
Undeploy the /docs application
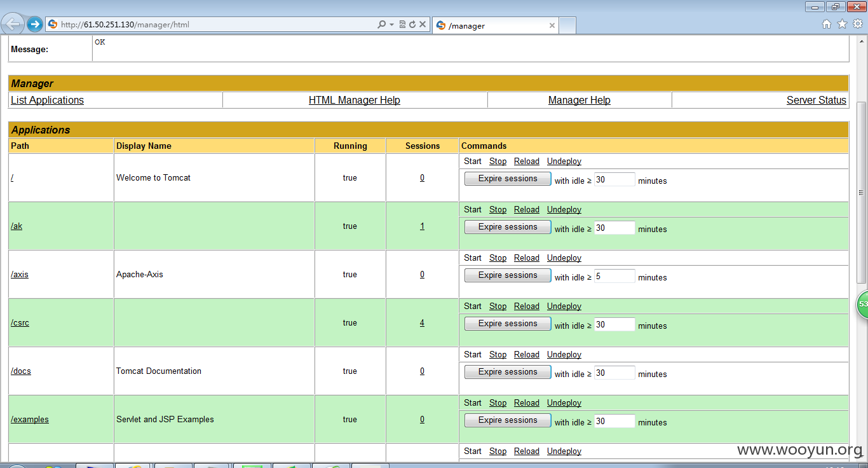tap(564, 355)
